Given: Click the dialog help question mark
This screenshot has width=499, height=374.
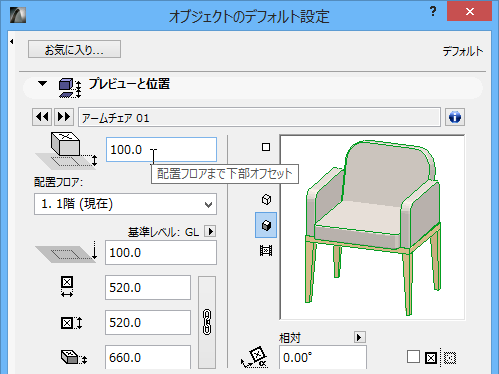Looking at the screenshot, I should click(x=433, y=11).
